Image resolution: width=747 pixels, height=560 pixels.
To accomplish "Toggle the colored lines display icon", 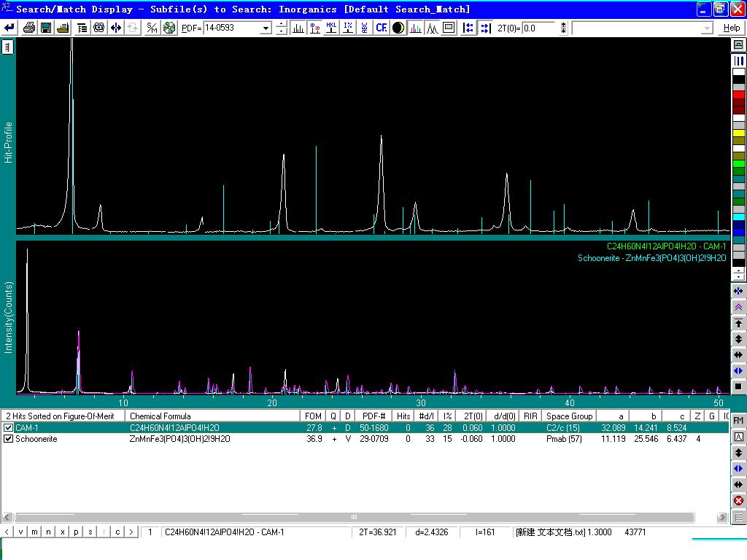I will pos(415,28).
